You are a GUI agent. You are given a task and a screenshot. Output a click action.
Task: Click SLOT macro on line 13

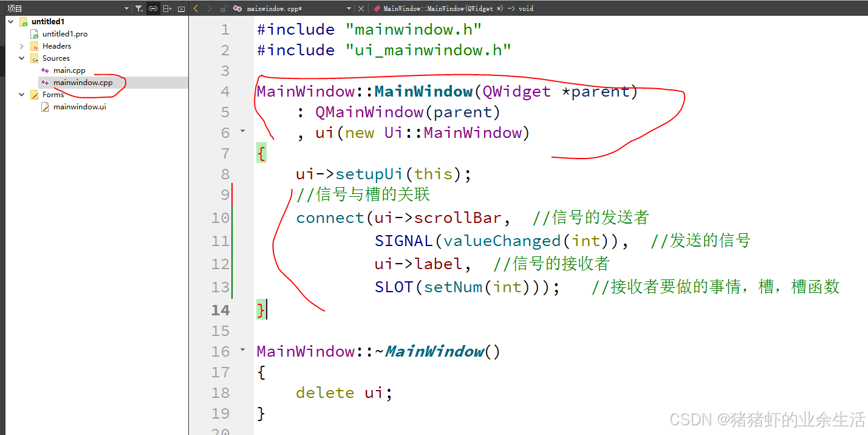(x=394, y=287)
